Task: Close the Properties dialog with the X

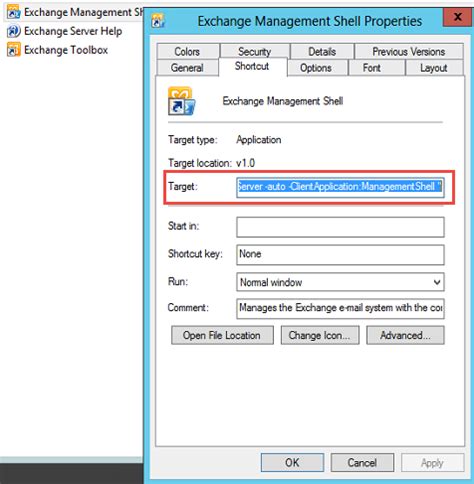Action: (x=458, y=17)
